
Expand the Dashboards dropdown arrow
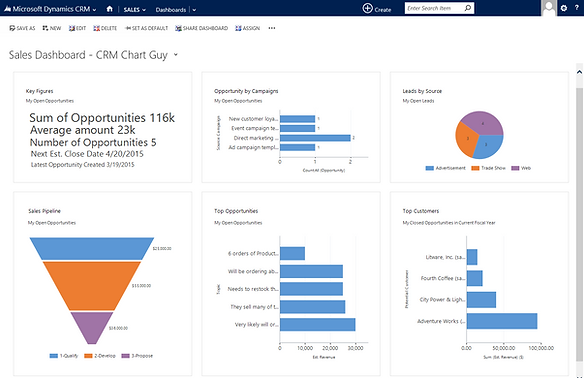tap(194, 10)
